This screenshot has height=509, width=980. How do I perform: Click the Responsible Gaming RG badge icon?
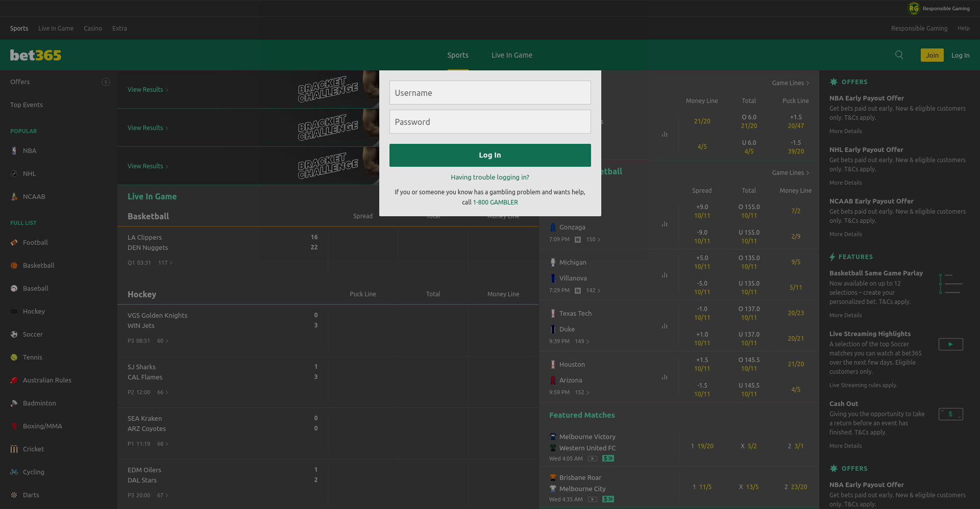[913, 8]
